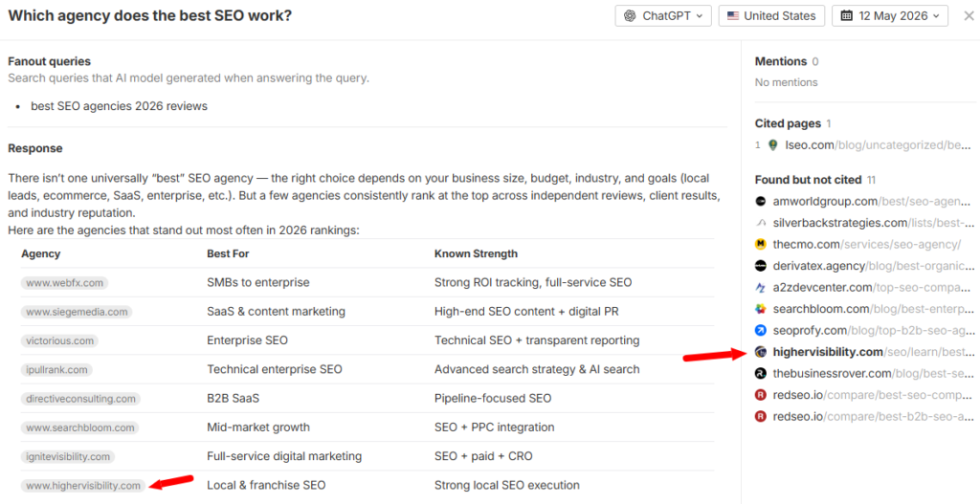This screenshot has width=980, height=504.
Task: Click the Found but not cited heading
Action: [x=808, y=180]
